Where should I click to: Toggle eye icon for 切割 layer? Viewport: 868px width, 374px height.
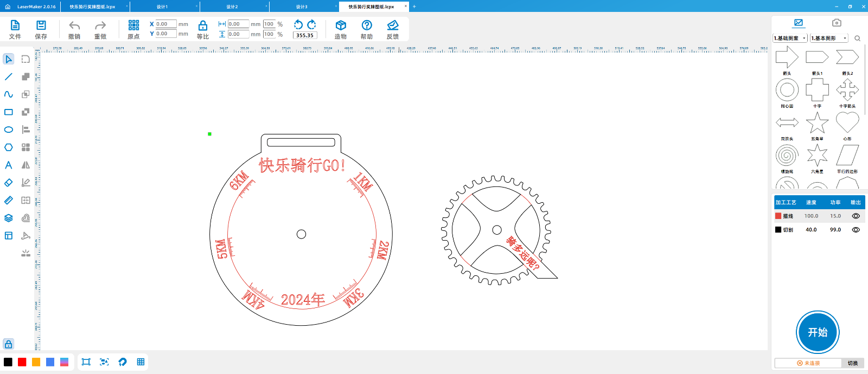(856, 230)
